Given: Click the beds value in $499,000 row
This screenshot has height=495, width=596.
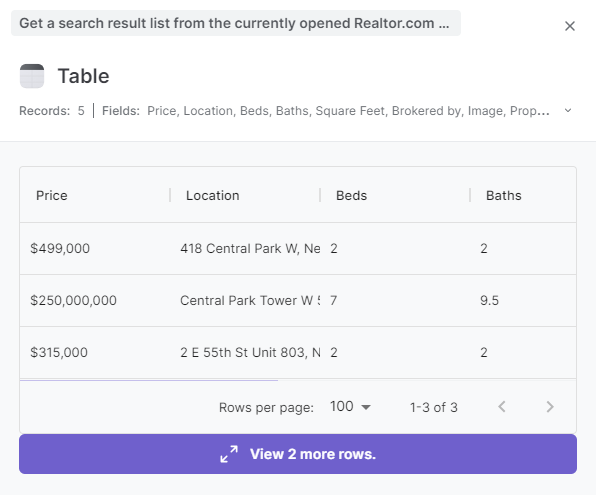Looking at the screenshot, I should click(395, 249).
